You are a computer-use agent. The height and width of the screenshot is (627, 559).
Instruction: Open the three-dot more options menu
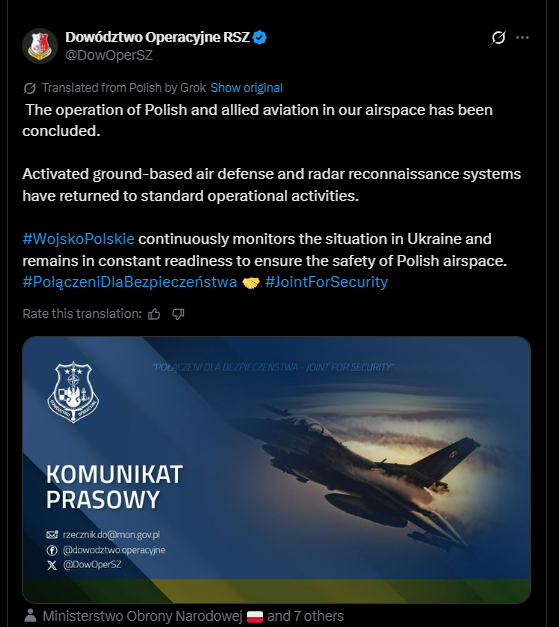[x=522, y=38]
